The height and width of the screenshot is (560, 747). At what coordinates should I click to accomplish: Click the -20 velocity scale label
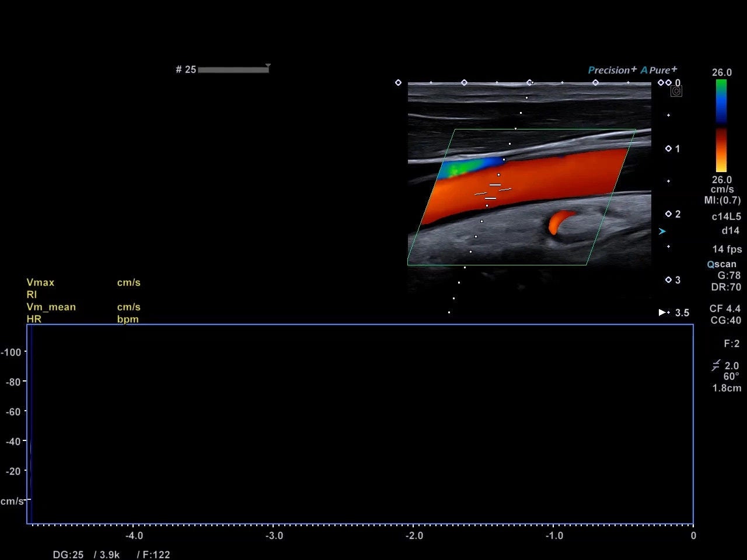pos(13,471)
